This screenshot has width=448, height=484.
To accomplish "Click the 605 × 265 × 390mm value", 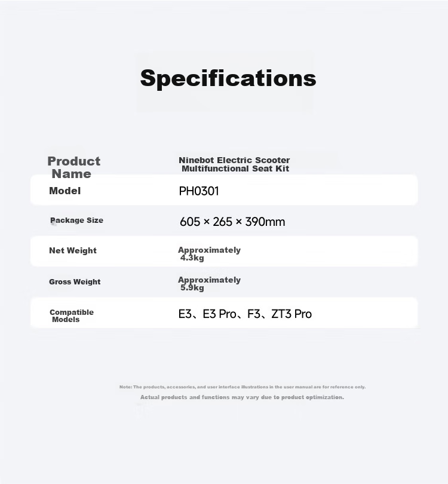I will 232,222.
